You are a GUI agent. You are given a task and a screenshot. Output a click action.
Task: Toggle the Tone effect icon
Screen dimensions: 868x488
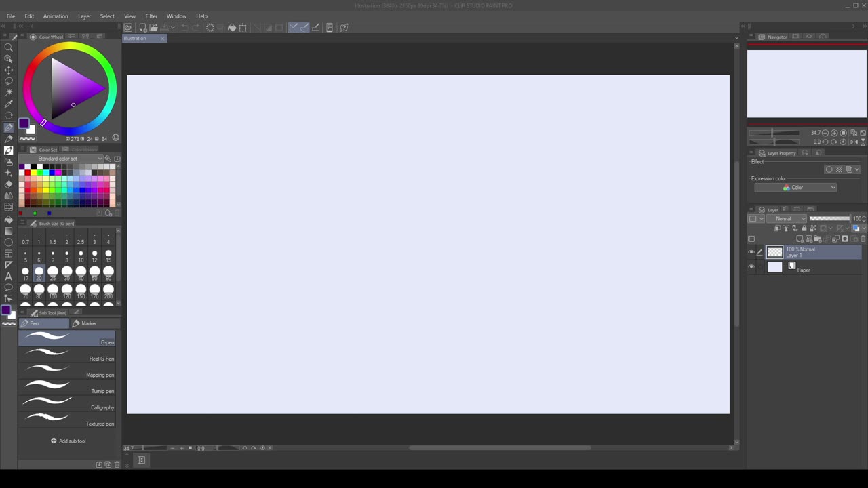point(839,169)
